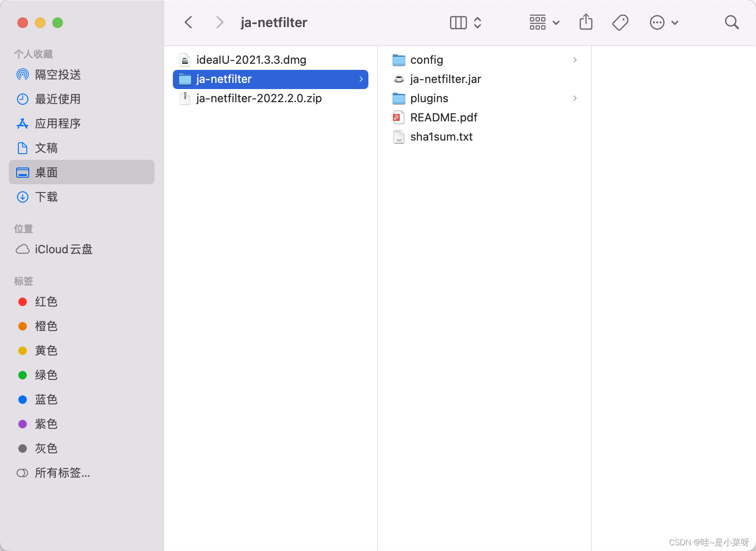Expand the More actions dropdown arrow
Screen dimensions: 756x551
tap(675, 23)
